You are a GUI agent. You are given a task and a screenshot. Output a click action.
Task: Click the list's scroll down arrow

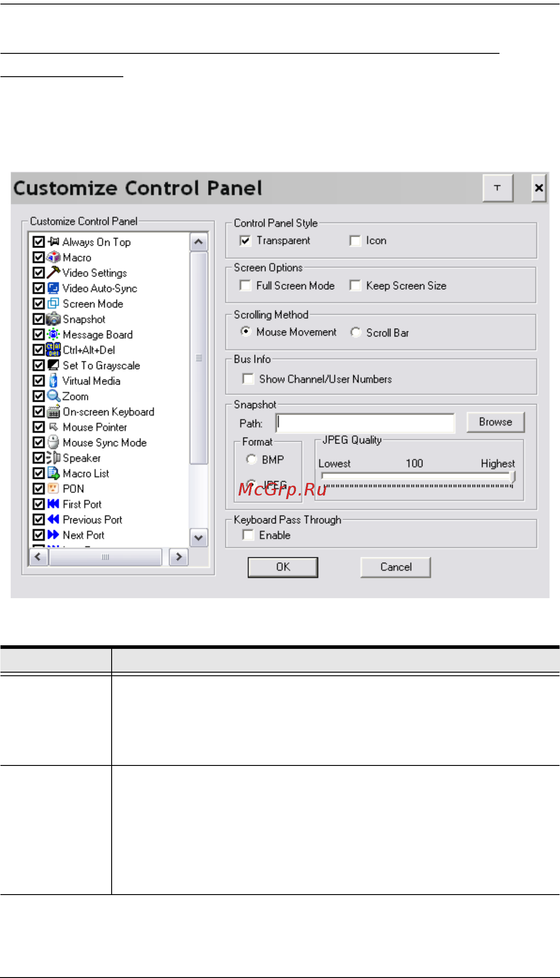click(x=199, y=537)
